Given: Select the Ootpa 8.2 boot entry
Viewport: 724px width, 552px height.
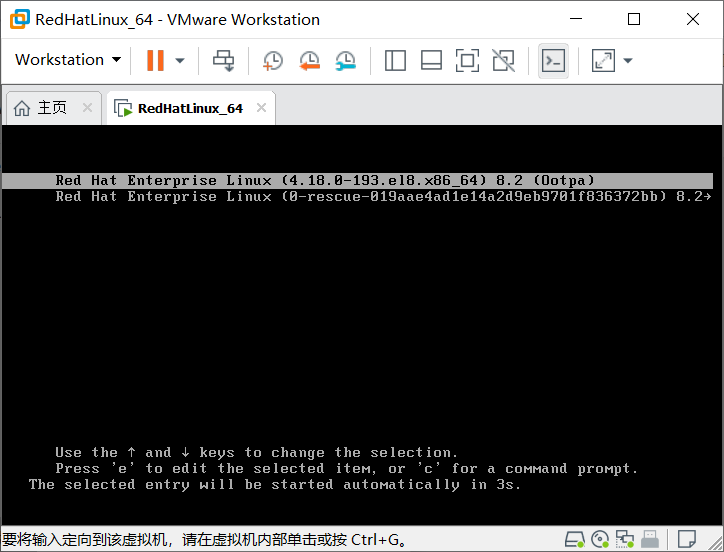Looking at the screenshot, I should pos(357,181).
